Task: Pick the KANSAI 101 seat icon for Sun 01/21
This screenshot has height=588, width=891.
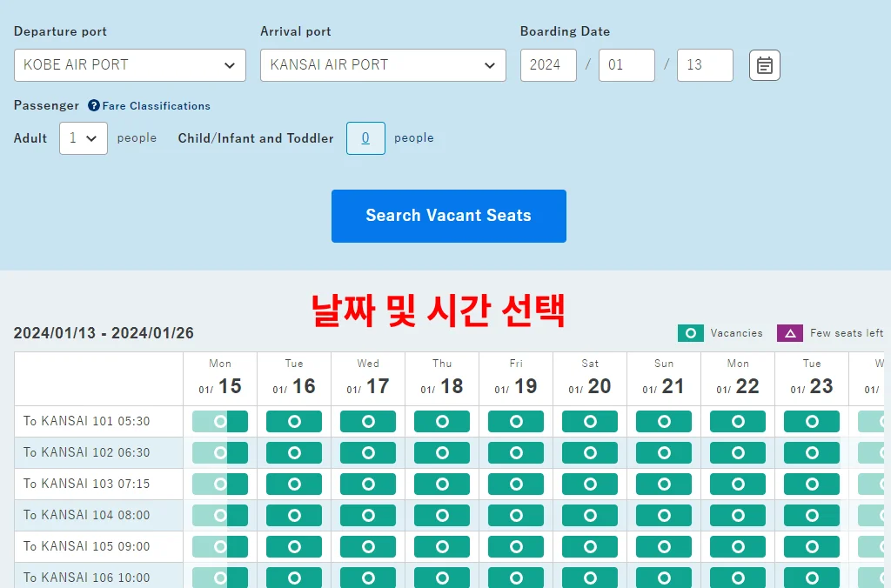Action: click(x=663, y=420)
